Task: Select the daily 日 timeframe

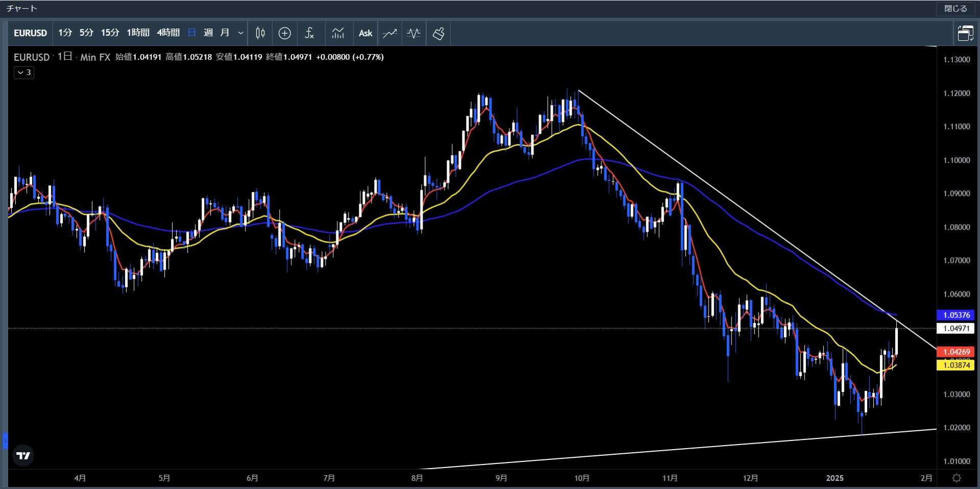Action: (192, 33)
